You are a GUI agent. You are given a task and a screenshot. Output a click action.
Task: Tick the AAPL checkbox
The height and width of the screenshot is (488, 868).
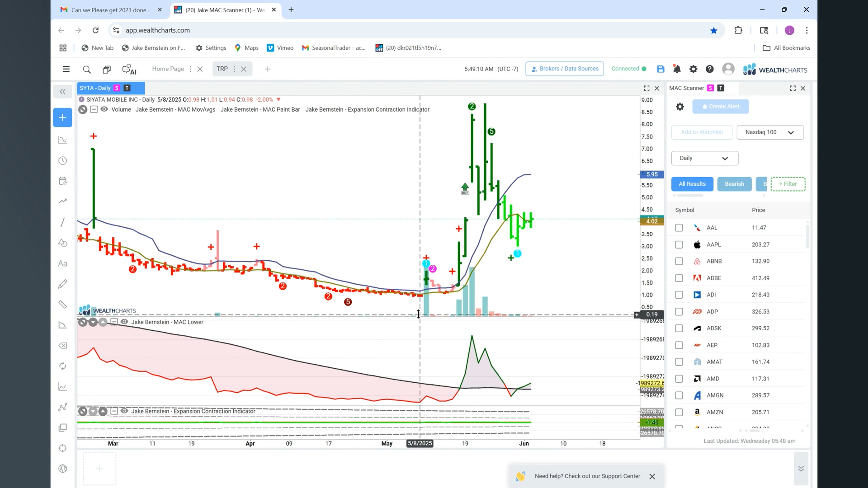[x=679, y=244]
